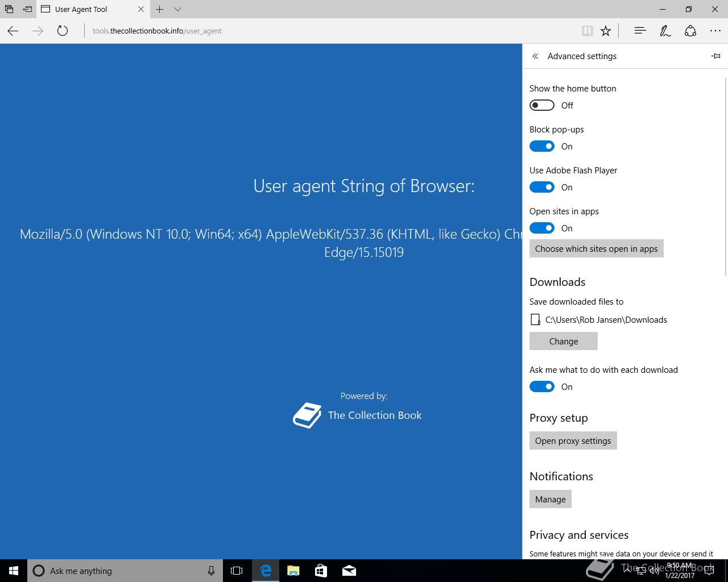Add page to favorites star
The width and height of the screenshot is (728, 582).
pyautogui.click(x=606, y=31)
